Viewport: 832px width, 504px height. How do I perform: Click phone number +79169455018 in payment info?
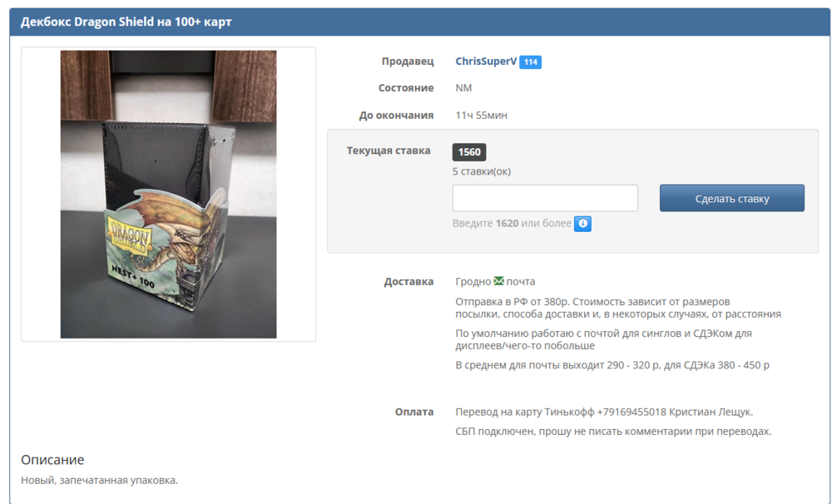[x=631, y=412]
